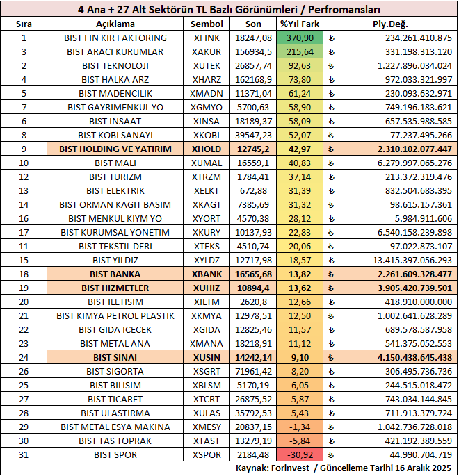The width and height of the screenshot is (459, 476).
Task: Select the XINSA symbol cell
Action: [x=207, y=121]
